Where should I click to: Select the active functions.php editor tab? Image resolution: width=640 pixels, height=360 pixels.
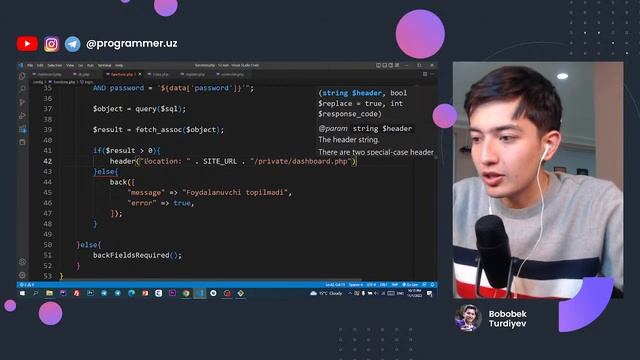click(x=122, y=74)
